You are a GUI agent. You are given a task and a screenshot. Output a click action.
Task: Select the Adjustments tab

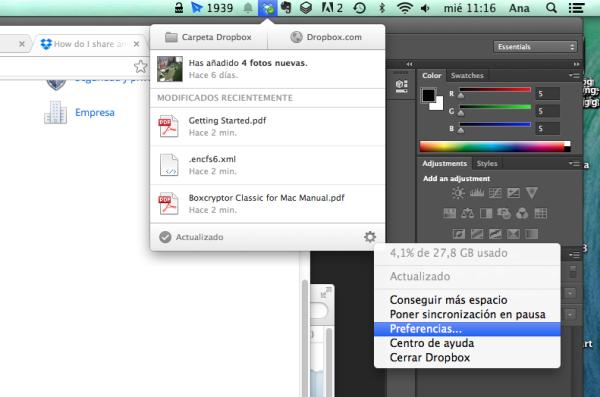[445, 163]
